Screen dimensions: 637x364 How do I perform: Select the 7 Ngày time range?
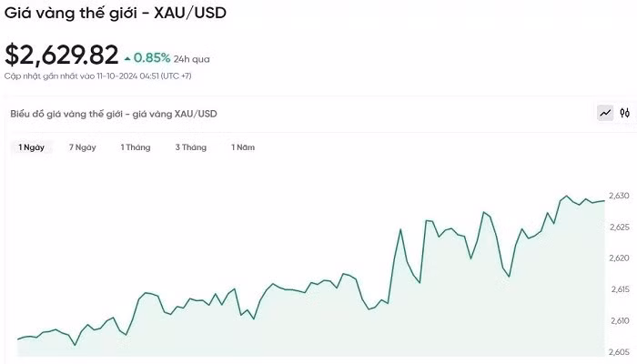tap(82, 147)
